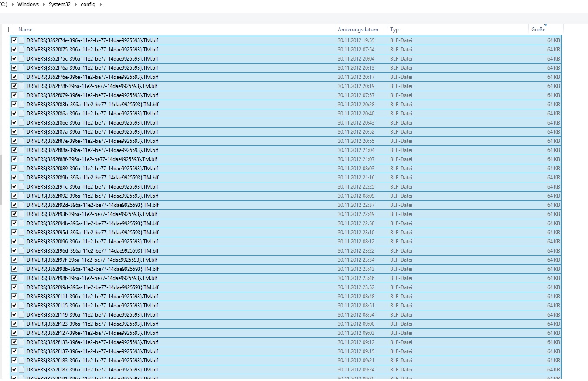This screenshot has width=588, height=381.
Task: Sort files by the Änderungsdatum column header
Action: point(358,30)
